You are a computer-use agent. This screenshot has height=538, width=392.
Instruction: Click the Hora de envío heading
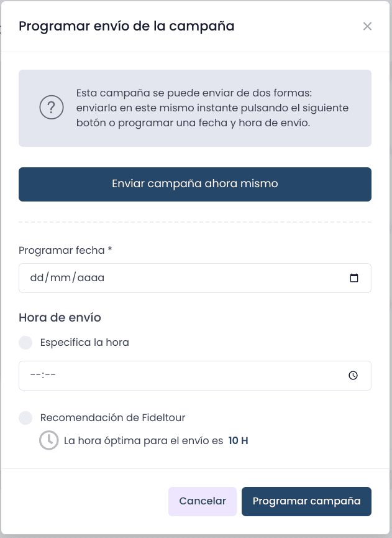click(x=60, y=318)
